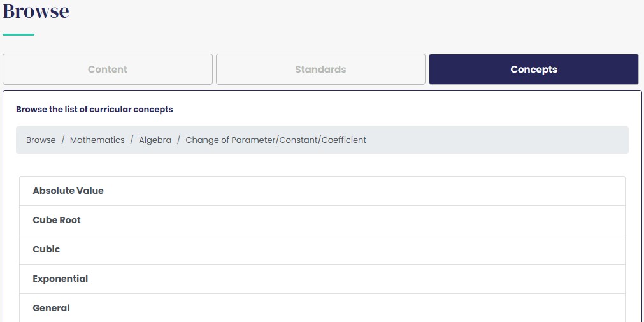Select the Concepts tab
The image size is (644, 322).
[533, 70]
